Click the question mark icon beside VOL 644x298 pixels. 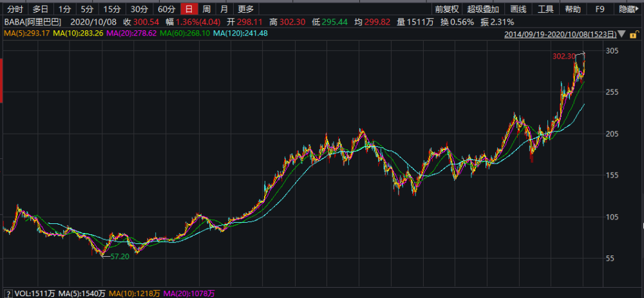coord(8,293)
